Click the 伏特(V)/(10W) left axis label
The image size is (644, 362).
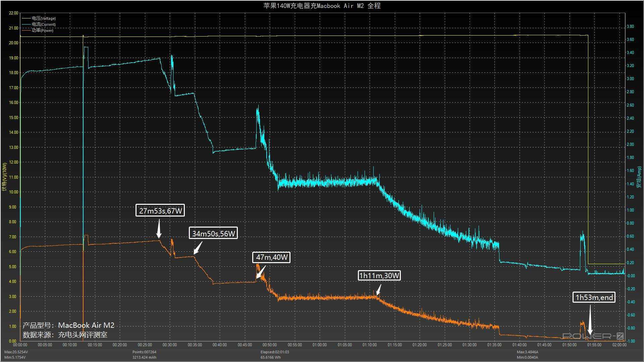coord(4,177)
